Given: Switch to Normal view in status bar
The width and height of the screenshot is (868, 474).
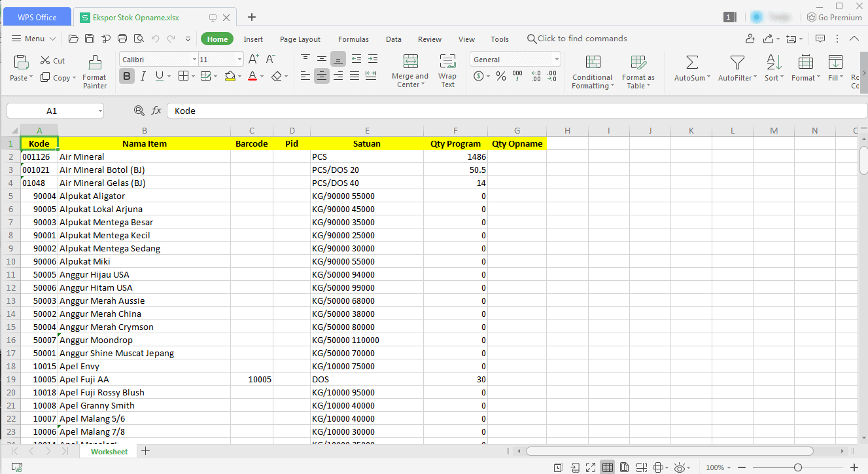Looking at the screenshot, I should 608,467.
